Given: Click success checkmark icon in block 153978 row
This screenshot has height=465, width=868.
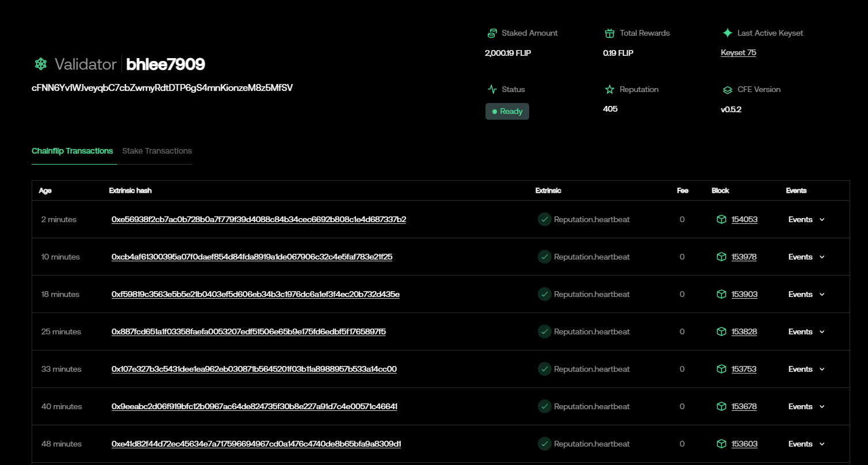Looking at the screenshot, I should tap(544, 257).
